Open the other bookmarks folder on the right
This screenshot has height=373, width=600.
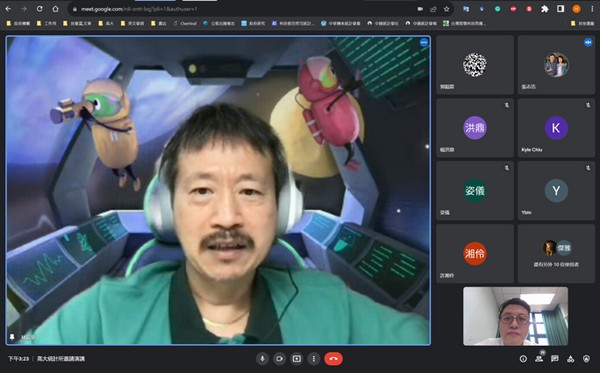coord(582,23)
